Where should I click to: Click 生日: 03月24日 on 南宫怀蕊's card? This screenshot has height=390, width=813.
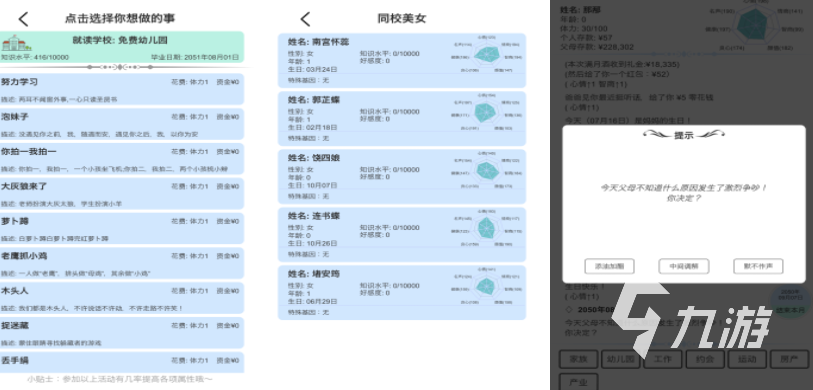click(313, 69)
